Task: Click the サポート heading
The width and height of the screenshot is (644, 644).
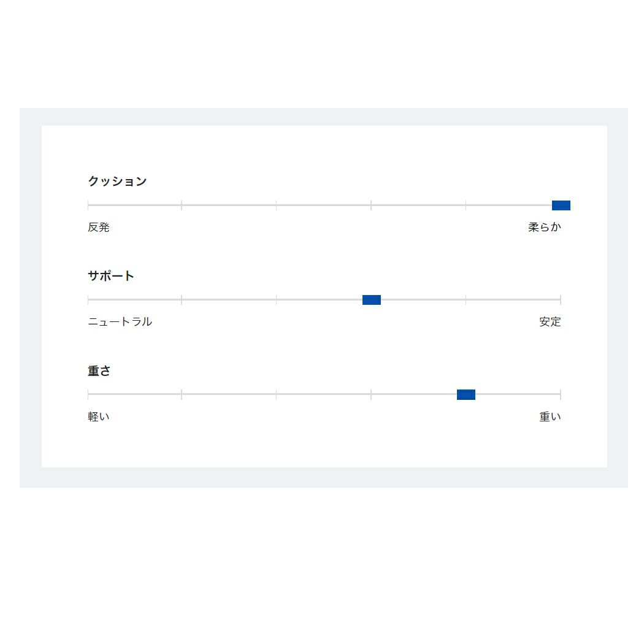Action: coord(111,276)
